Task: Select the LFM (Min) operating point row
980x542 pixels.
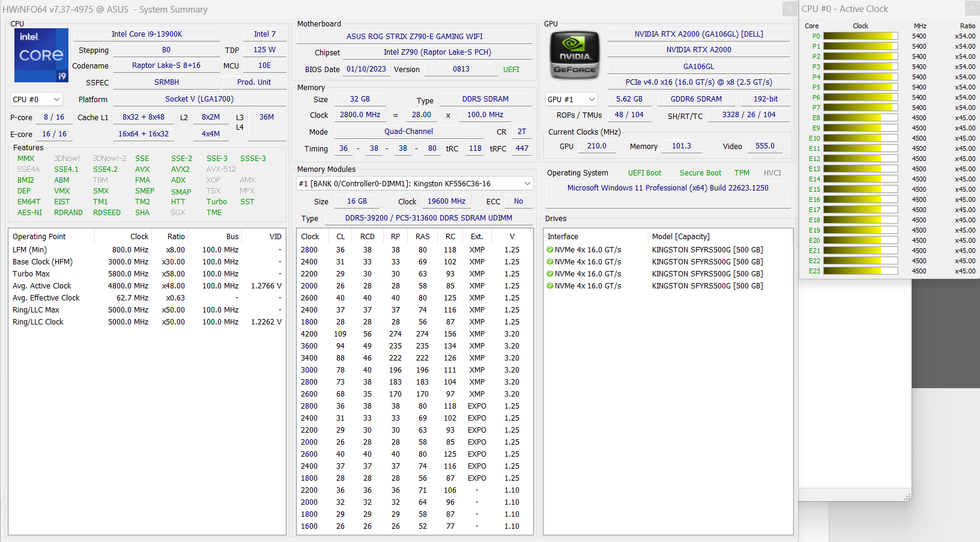Action: pos(147,250)
